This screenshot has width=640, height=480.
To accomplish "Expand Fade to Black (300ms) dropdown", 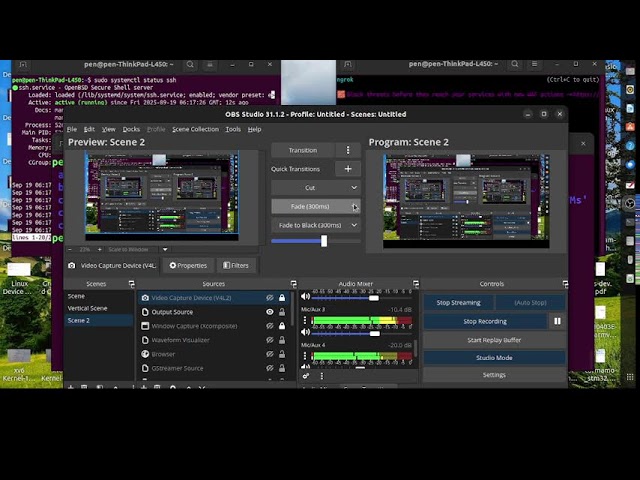I will point(353,225).
